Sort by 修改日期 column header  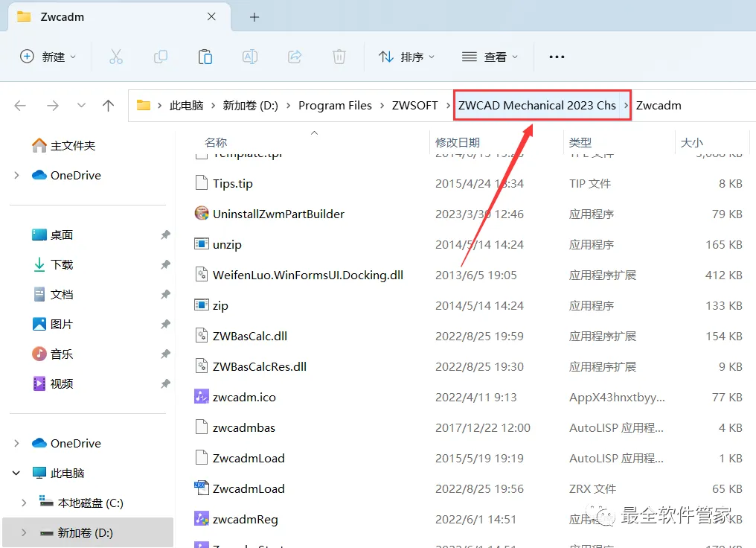(x=457, y=142)
